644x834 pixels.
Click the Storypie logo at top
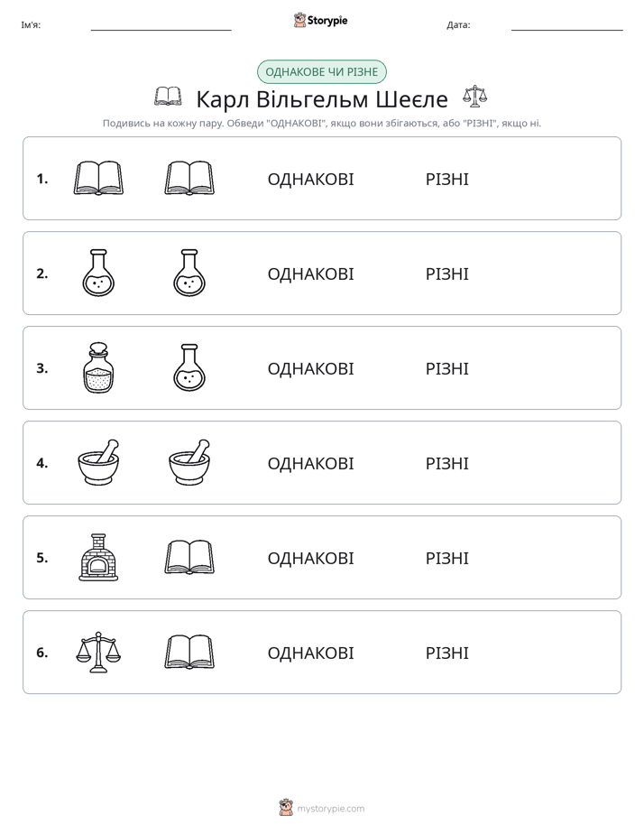320,20
